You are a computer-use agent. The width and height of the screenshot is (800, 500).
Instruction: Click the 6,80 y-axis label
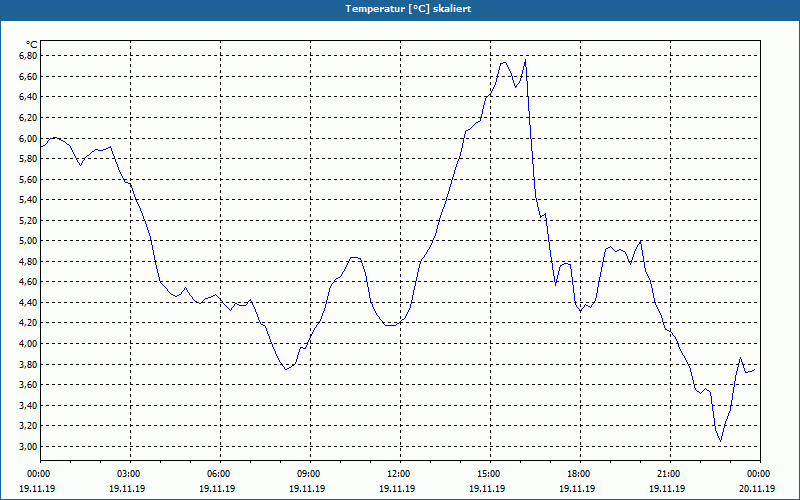click(x=29, y=56)
